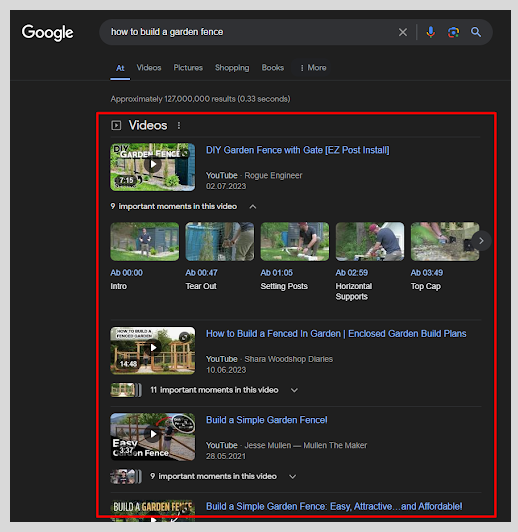
Task: Click the small moments preview for 11 moments
Action: point(126,390)
